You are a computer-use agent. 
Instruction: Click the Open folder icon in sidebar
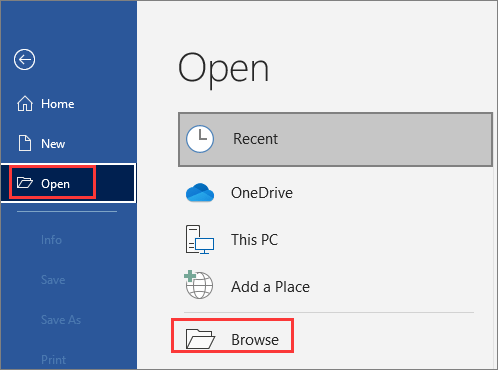(25, 183)
